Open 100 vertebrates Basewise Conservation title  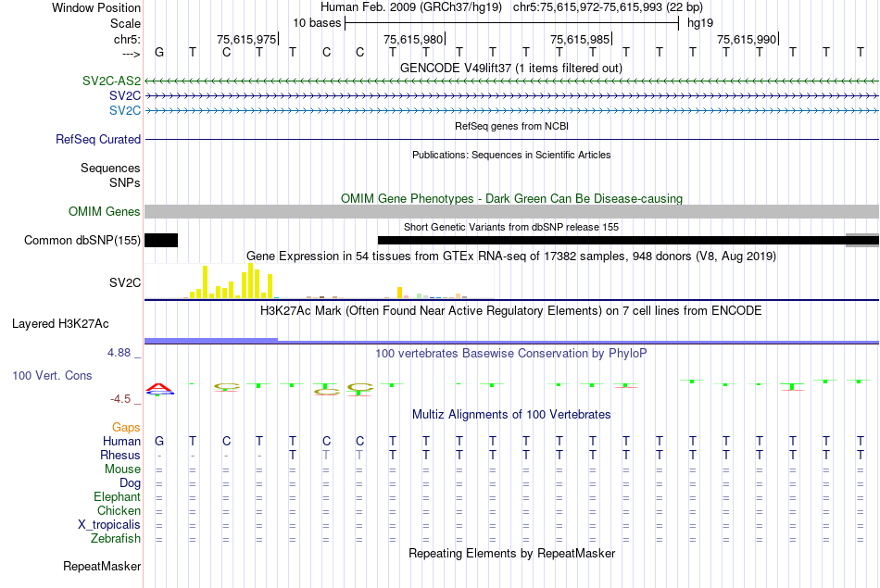(x=511, y=354)
